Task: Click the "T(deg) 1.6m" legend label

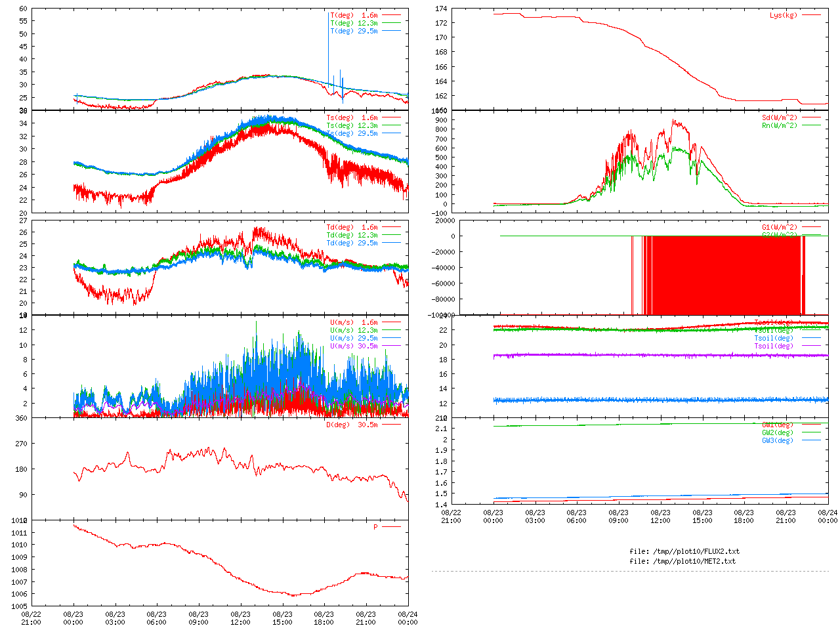Action: (x=354, y=15)
